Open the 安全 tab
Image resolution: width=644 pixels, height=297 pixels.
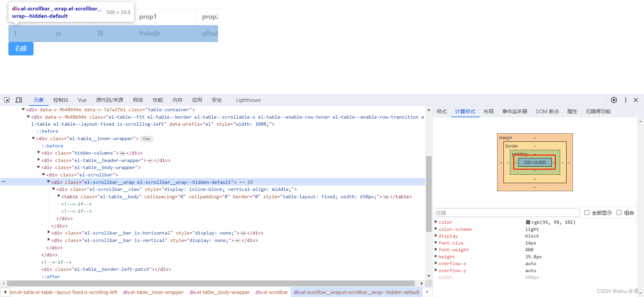[x=217, y=100]
